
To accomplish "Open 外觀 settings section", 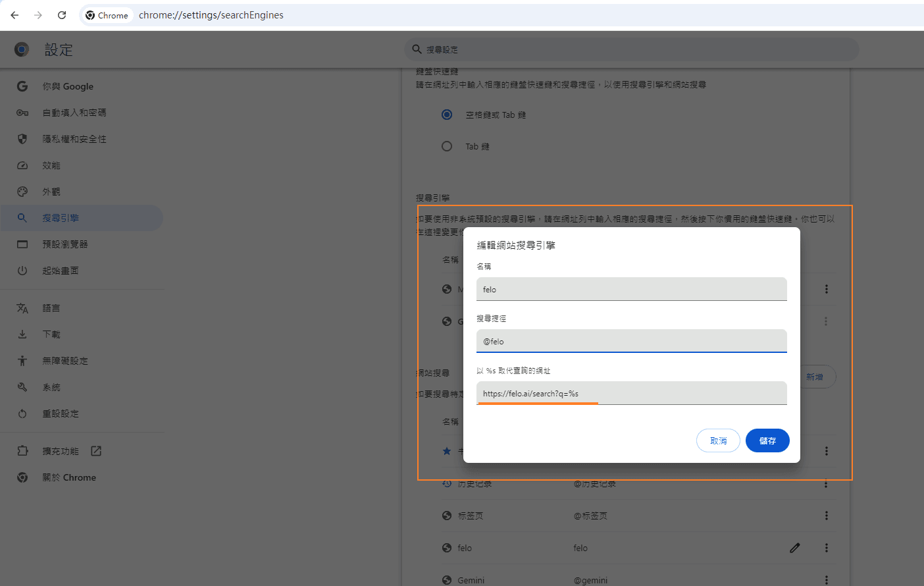I will 82,192.
